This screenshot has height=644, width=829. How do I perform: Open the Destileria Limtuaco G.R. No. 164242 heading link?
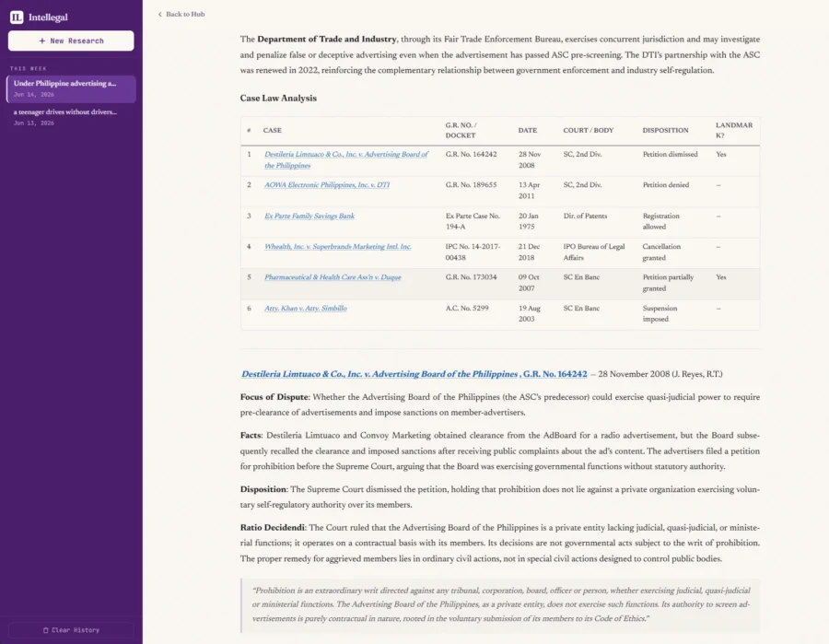pos(414,374)
